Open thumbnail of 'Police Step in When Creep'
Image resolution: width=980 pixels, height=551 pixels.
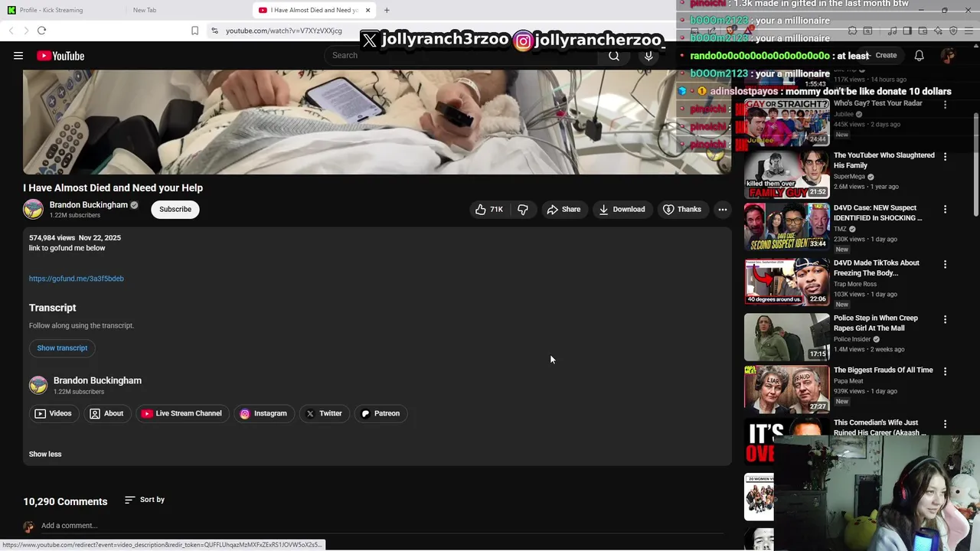(x=787, y=337)
